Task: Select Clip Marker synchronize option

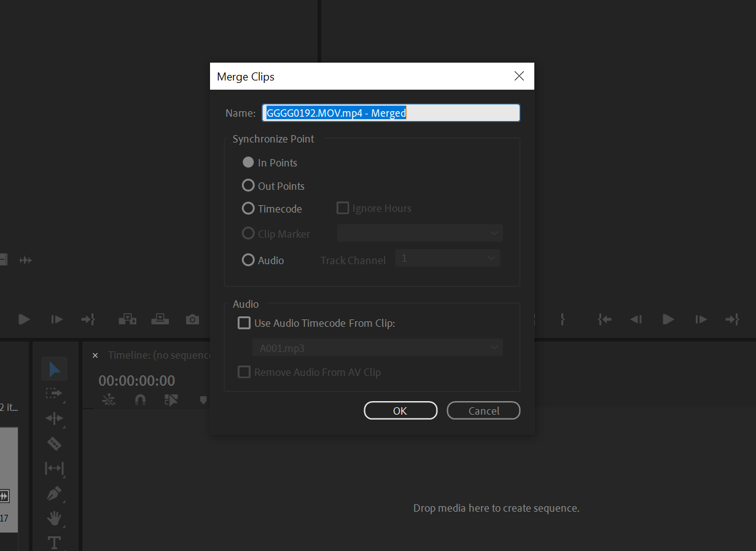Action: (x=248, y=233)
